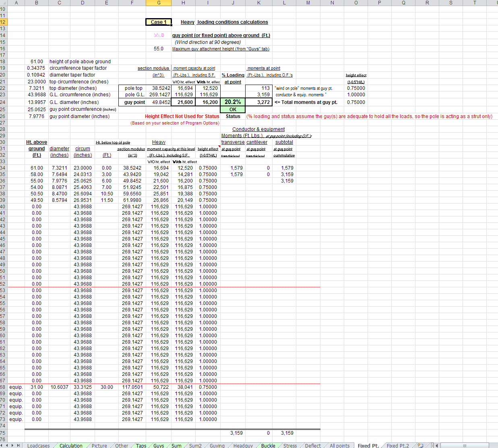Screen dimensions: 498x448
Task: Switch to the Calculation sheet tab
Action: 71,446
